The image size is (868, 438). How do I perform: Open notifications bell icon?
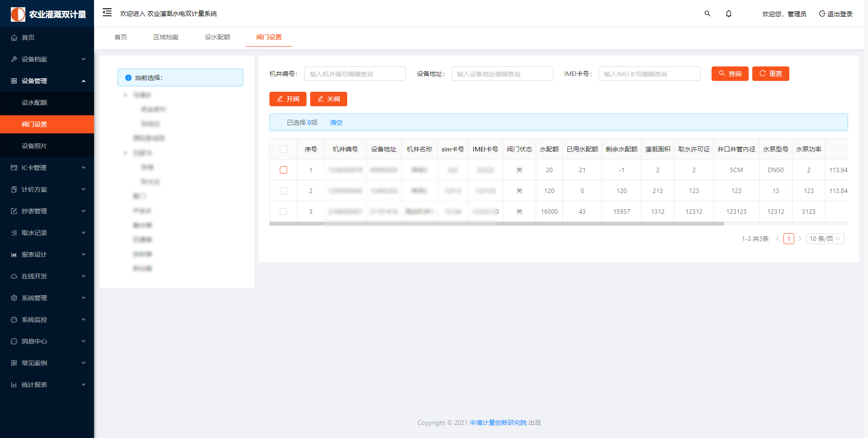pos(728,14)
